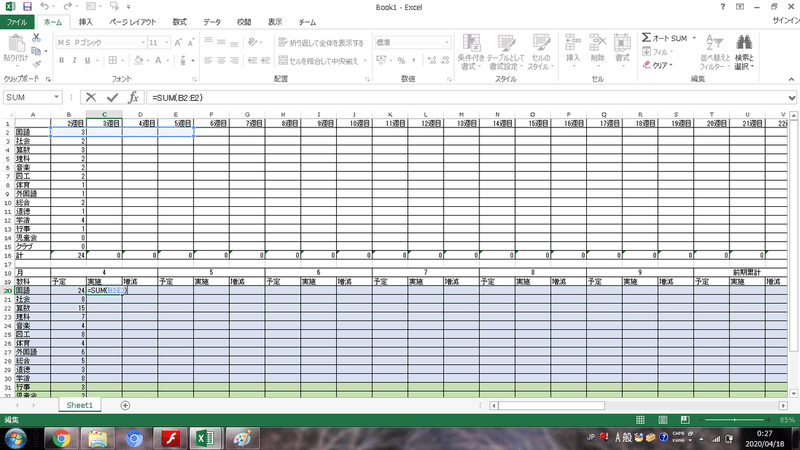Toggle Bold formatting
The image size is (800, 450).
click(x=62, y=60)
